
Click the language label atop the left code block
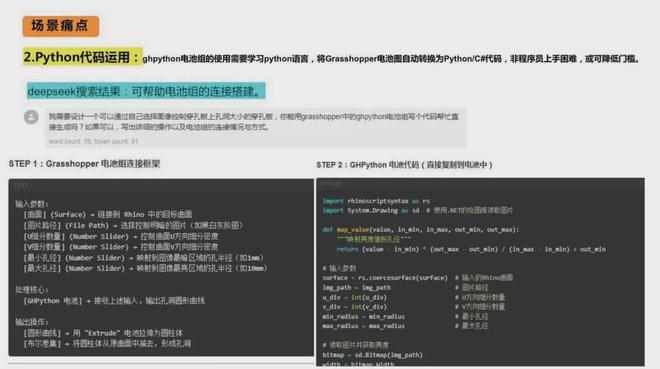pos(20,185)
